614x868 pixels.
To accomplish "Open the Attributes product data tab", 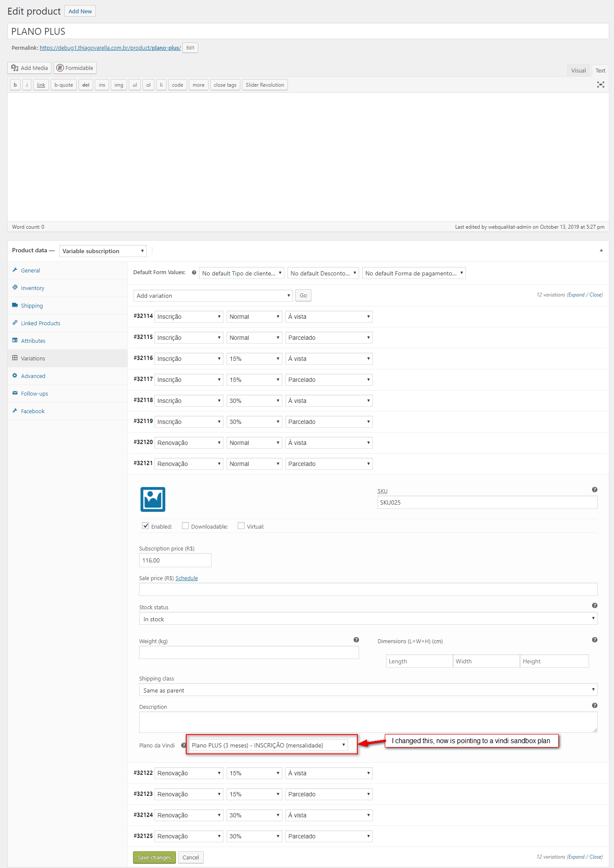I will (68, 341).
